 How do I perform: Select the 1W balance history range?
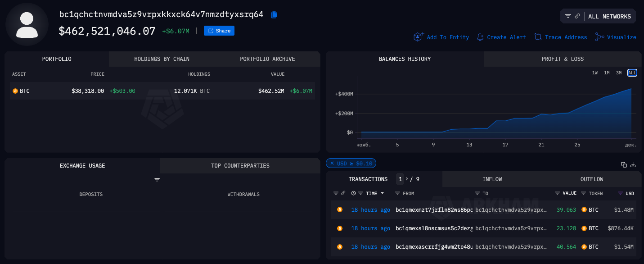[x=595, y=73]
